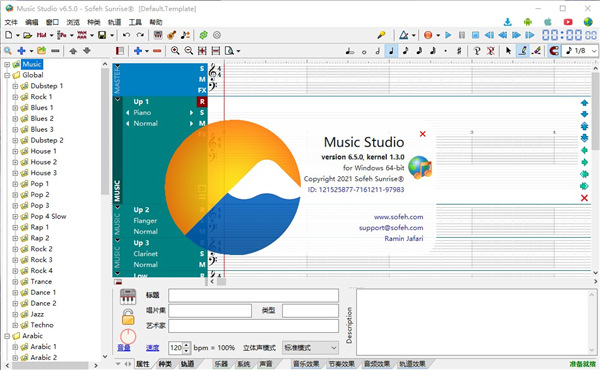Switch to the 音乐效果 tab
600x370 pixels.
coord(306,364)
